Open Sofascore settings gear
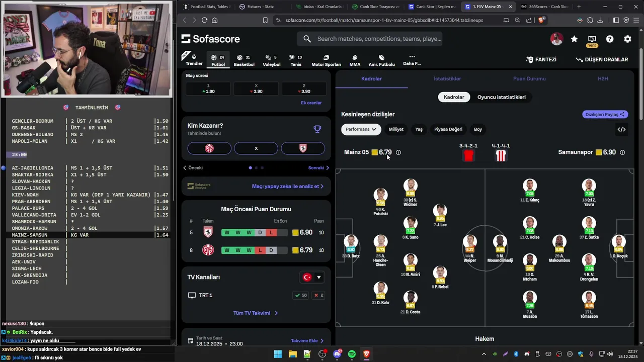This screenshot has height=362, width=644. tap(627, 39)
